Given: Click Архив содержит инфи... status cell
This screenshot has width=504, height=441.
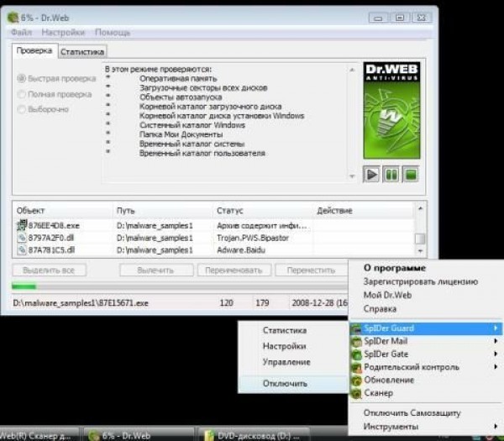Looking at the screenshot, I should (x=261, y=226).
